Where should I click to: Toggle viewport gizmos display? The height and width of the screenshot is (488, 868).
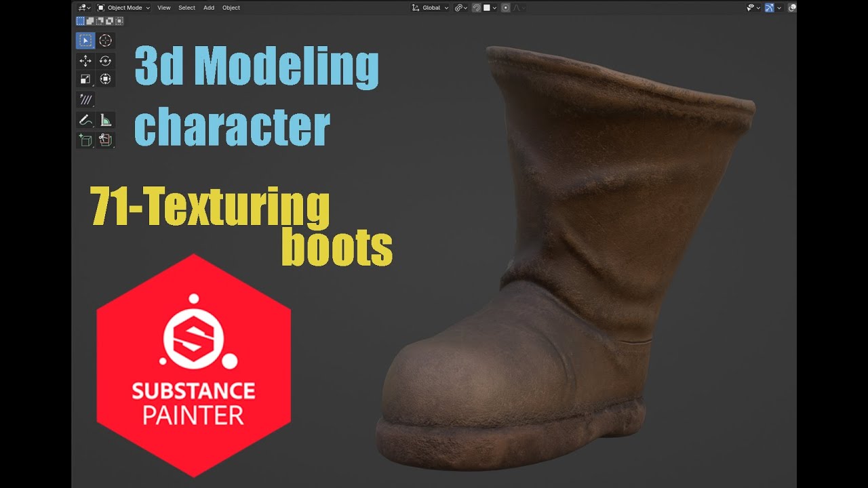coord(770,7)
